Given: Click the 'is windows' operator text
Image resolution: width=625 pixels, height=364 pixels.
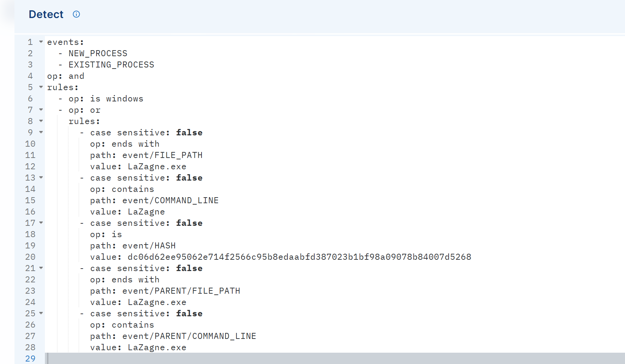Looking at the screenshot, I should (x=117, y=99).
